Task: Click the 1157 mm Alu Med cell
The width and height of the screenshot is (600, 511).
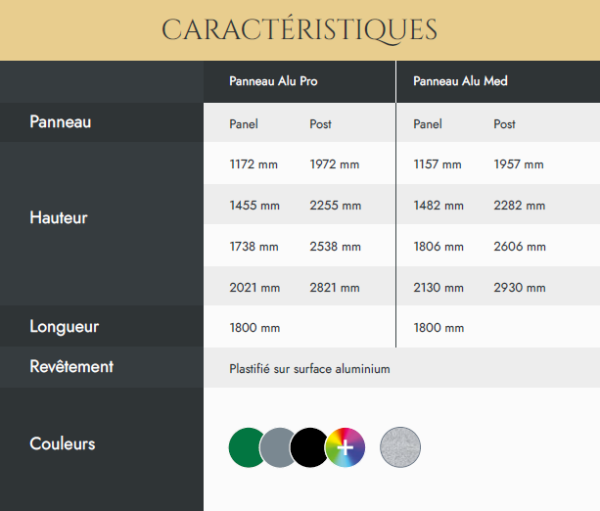Action: coord(437,164)
